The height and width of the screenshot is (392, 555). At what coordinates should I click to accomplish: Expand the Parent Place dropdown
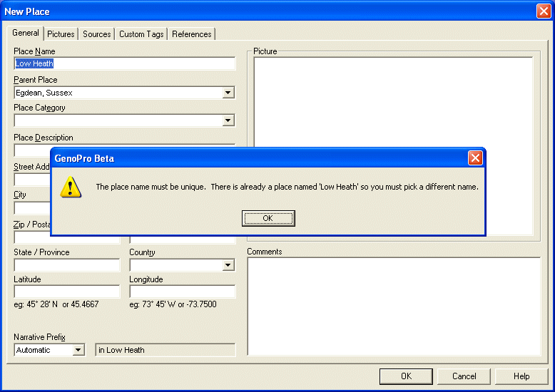(228, 93)
